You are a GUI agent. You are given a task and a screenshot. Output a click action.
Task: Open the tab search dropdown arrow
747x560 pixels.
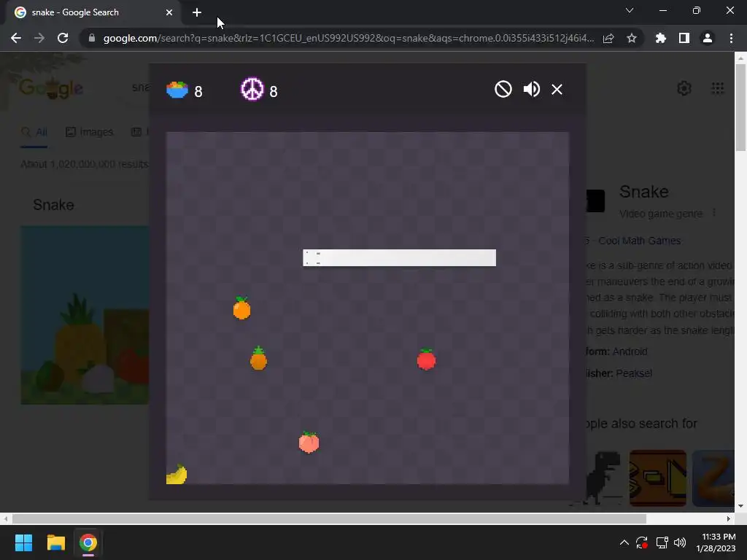click(630, 10)
